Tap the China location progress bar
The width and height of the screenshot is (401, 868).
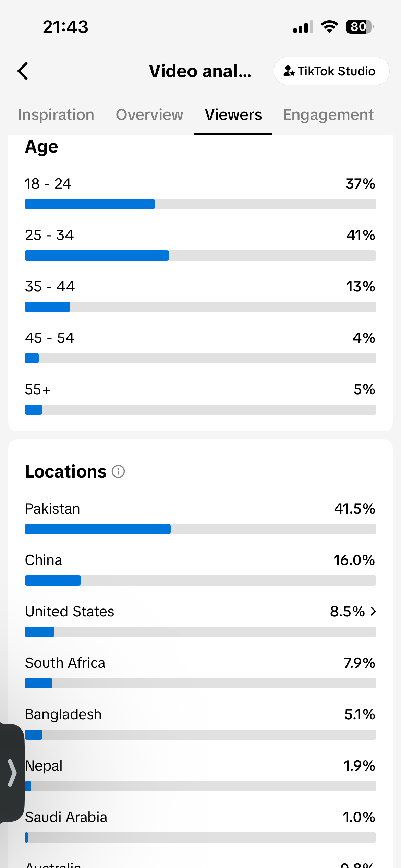click(x=200, y=580)
